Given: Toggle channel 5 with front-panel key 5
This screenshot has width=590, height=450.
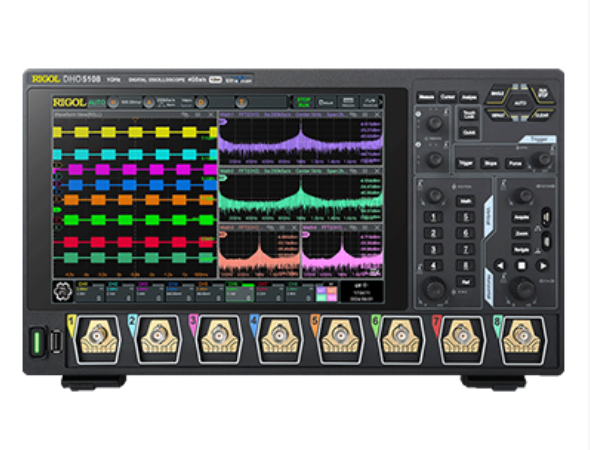Looking at the screenshot, I should click(x=465, y=217).
